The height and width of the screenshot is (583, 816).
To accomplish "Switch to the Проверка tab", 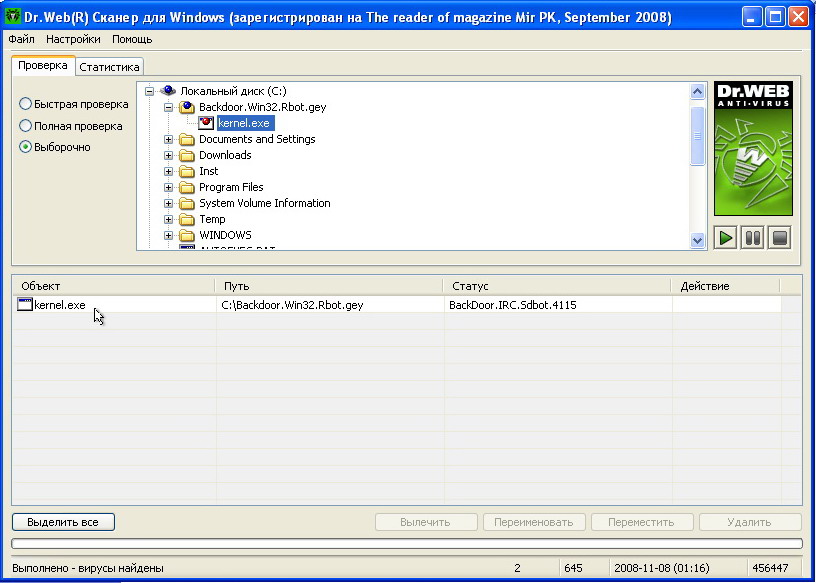I will [43, 65].
